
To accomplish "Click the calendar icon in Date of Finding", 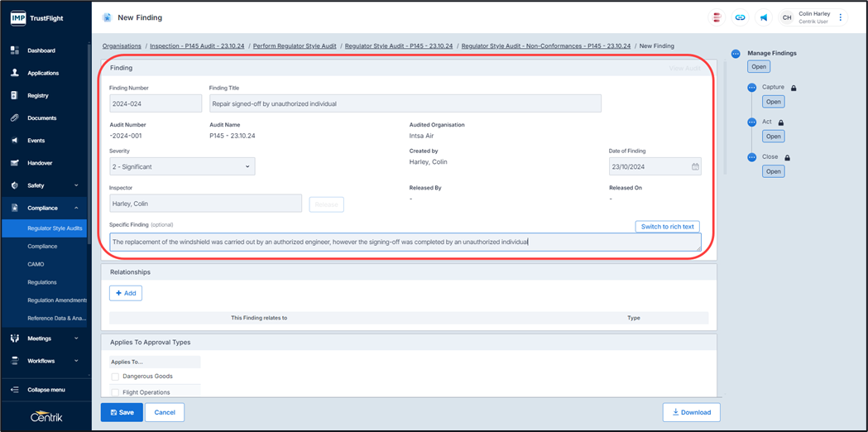I will [695, 166].
